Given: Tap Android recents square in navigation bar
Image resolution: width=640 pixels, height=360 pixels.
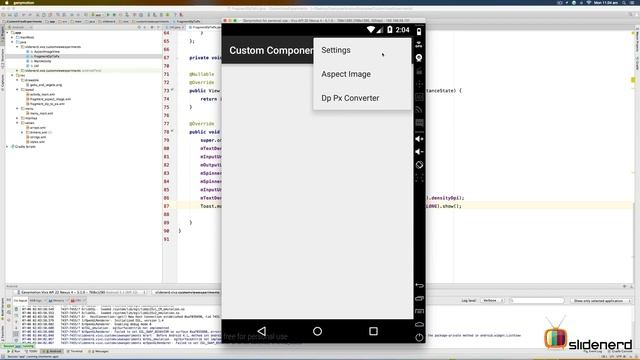Looking at the screenshot, I should click(x=373, y=331).
